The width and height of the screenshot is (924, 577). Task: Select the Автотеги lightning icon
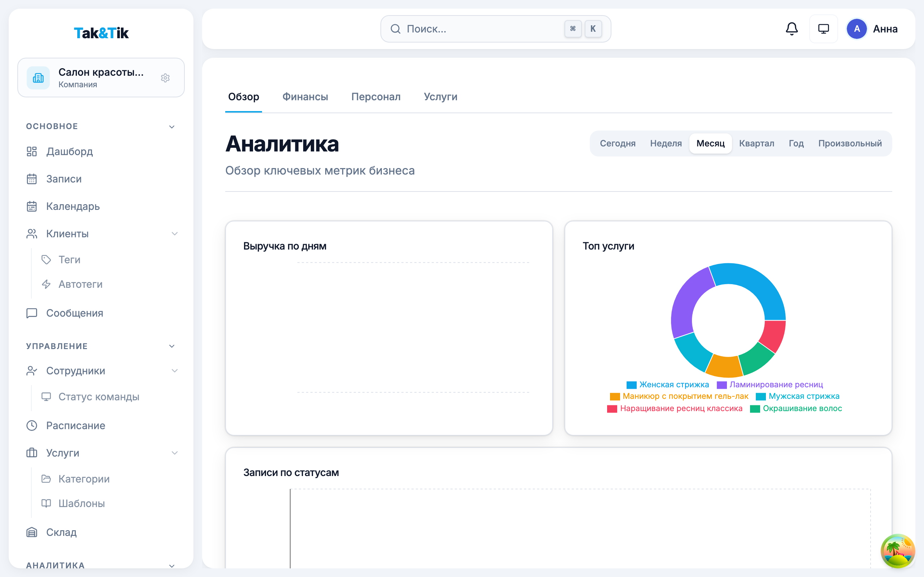tap(46, 284)
